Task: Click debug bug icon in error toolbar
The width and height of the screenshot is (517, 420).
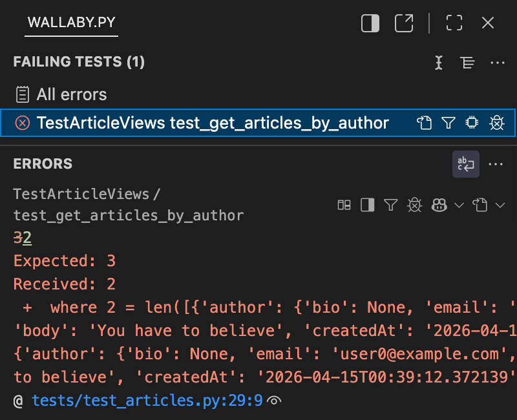Action: coord(414,205)
